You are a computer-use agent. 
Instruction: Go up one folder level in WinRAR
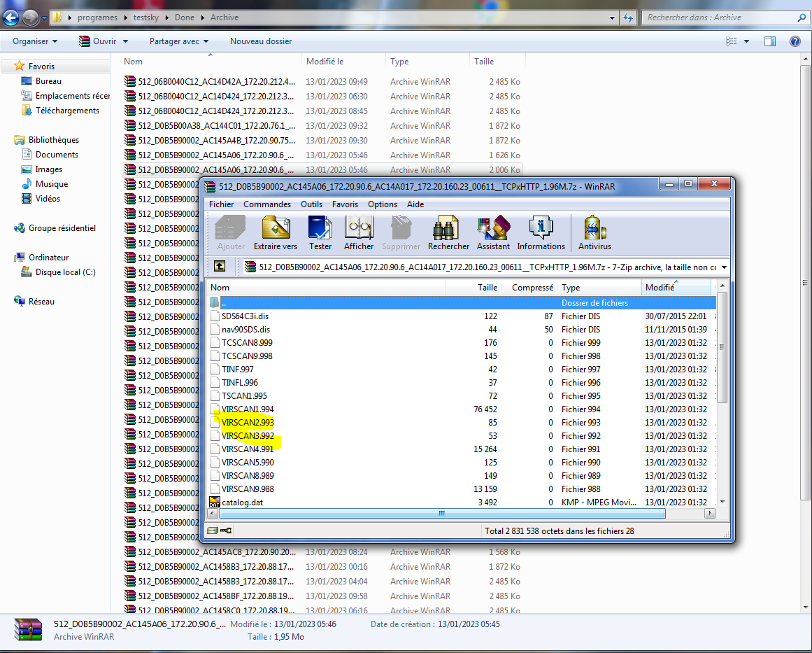[220, 267]
